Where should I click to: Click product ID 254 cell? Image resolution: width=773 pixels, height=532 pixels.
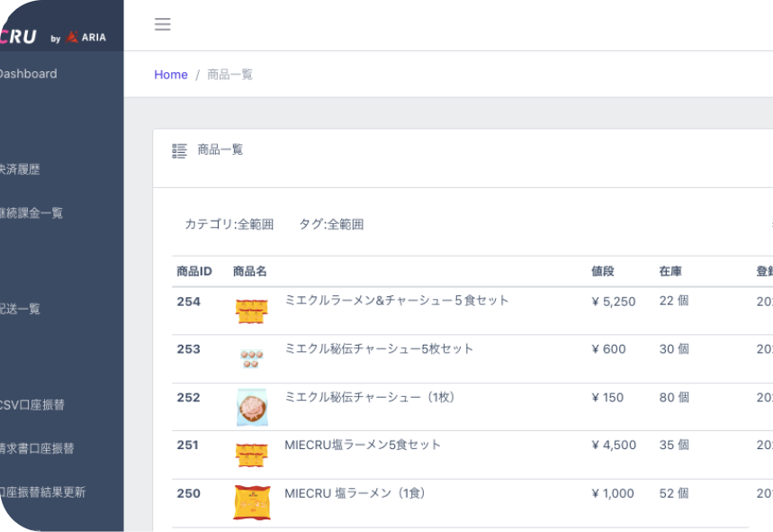click(189, 302)
